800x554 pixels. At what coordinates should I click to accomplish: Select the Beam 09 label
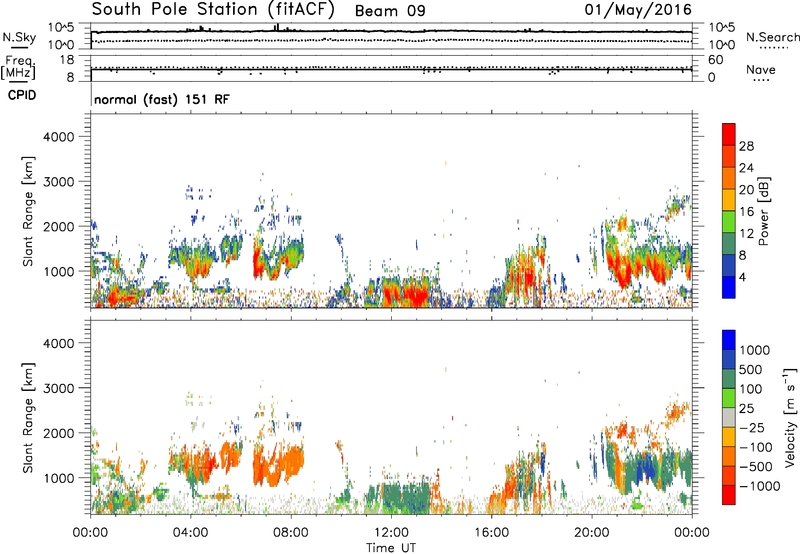[390, 11]
